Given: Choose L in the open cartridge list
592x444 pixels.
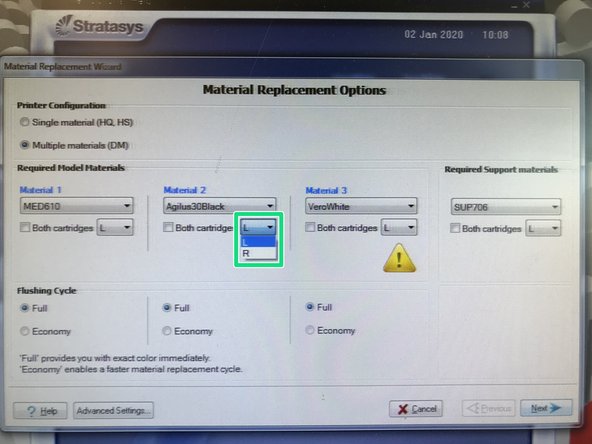Looking at the screenshot, I should click(259, 242).
